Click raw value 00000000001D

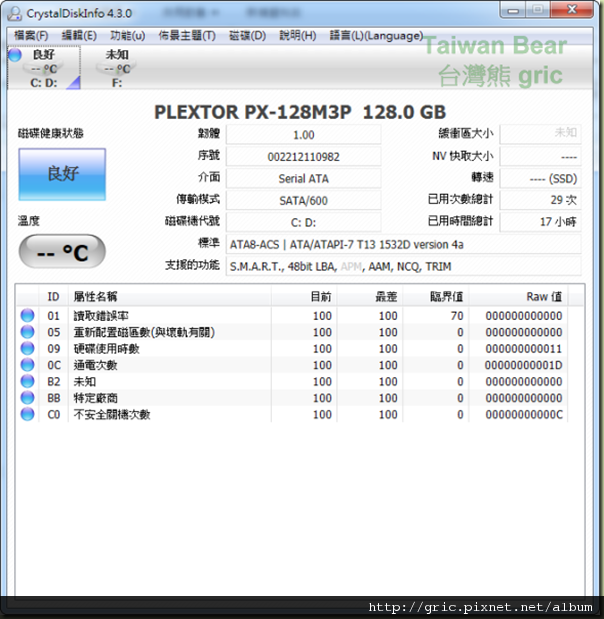524,365
